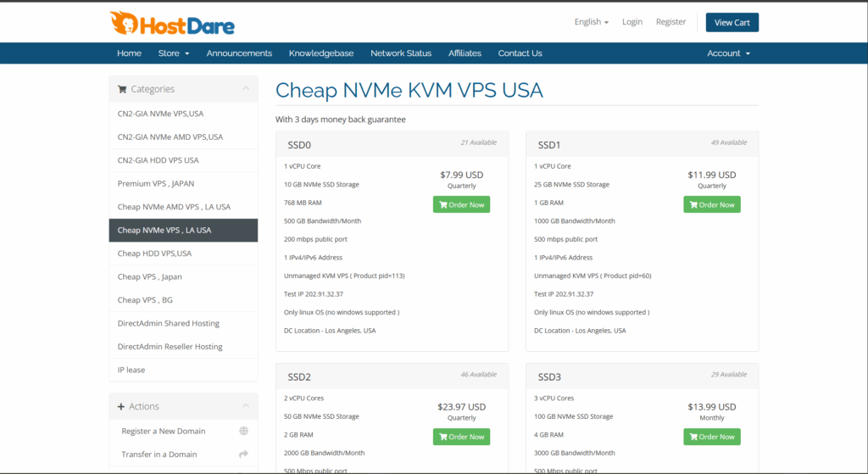The height and width of the screenshot is (474, 868).
Task: Open Knowledgebase page
Action: [x=321, y=53]
